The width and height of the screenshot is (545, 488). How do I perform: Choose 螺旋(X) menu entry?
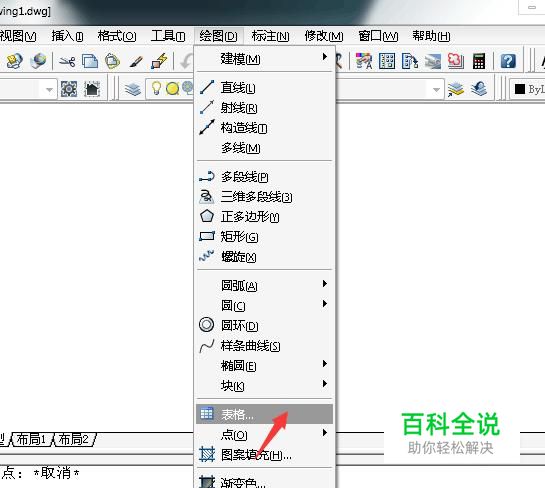(265, 257)
